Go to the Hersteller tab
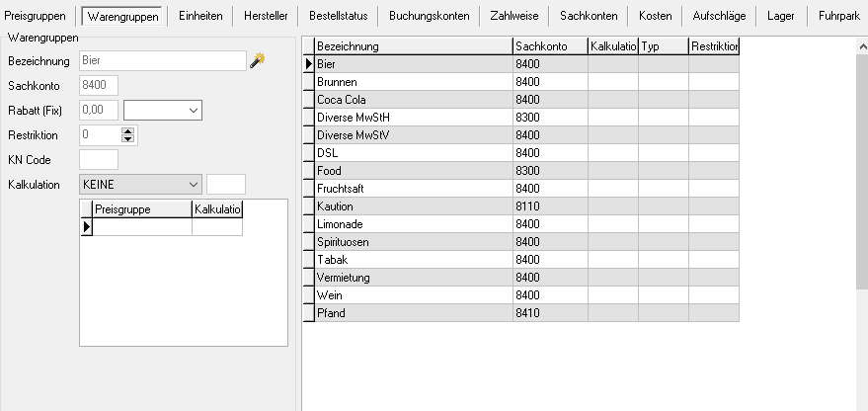This screenshot has width=868, height=411. 266,16
